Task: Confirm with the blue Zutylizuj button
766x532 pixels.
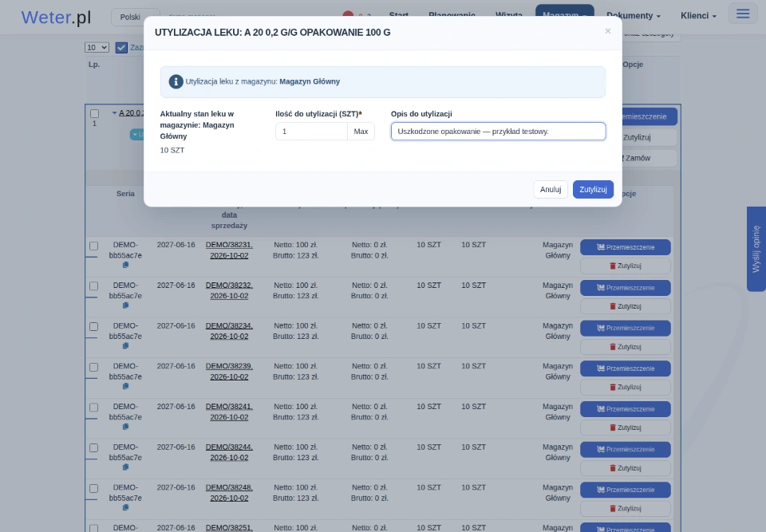Action: pyautogui.click(x=593, y=190)
